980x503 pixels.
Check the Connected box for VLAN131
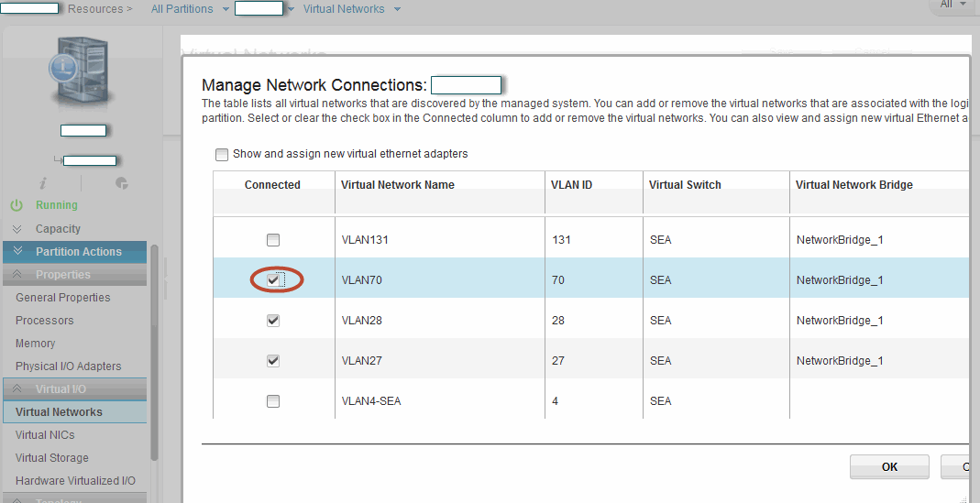click(x=273, y=240)
